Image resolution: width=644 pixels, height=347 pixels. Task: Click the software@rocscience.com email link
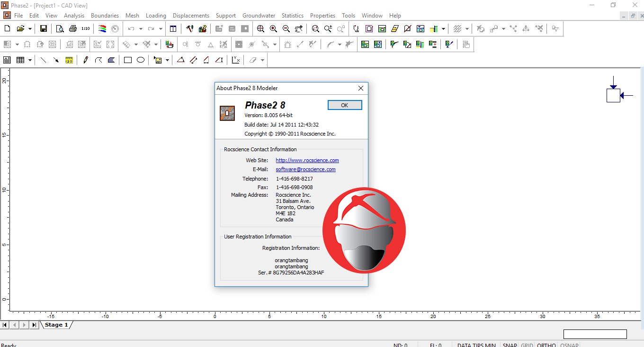(x=306, y=169)
